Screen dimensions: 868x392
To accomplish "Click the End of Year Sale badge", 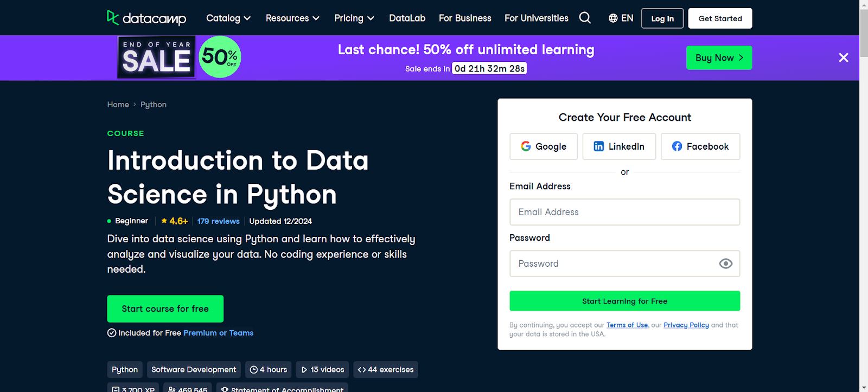I will pos(157,57).
